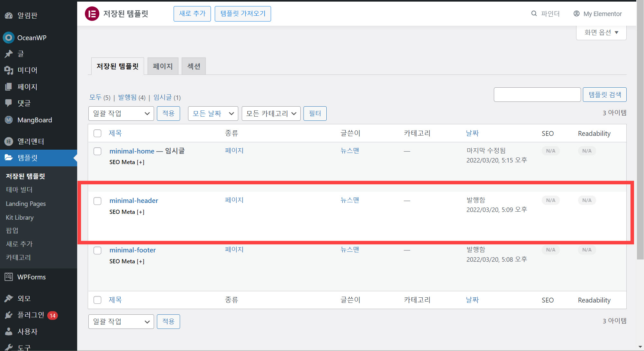This screenshot has height=351, width=644.
Task: Select the OceanWP icon in the sidebar
Action: point(8,38)
